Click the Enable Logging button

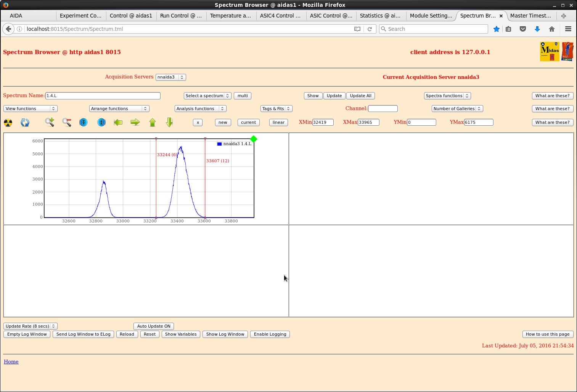click(270, 334)
